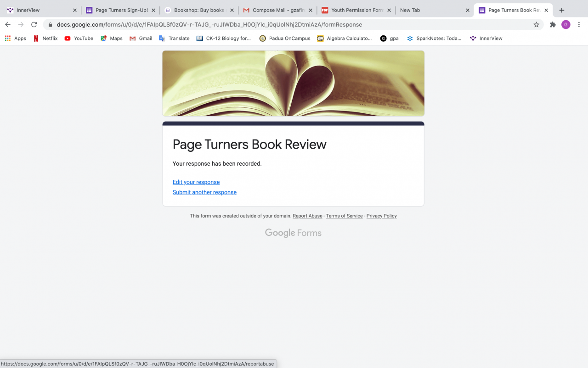Viewport: 588px width, 368px height.
Task: Open the Gmail bookmark
Action: coord(141,39)
